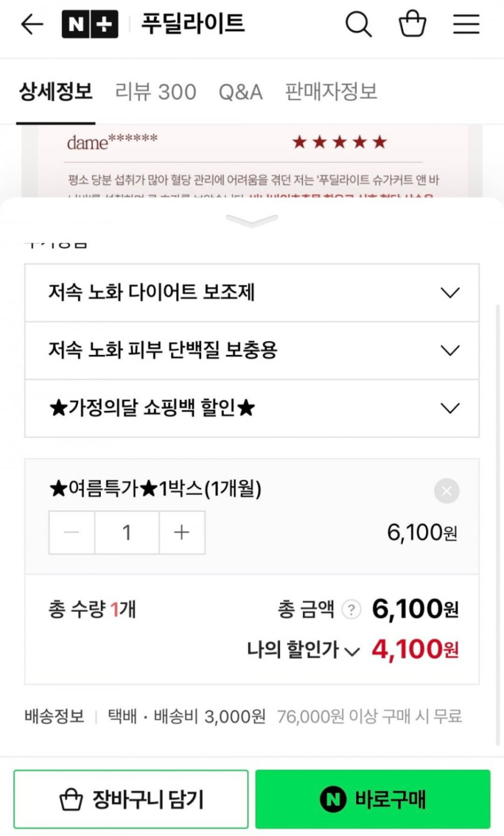Open the hamburger menu icon
This screenshot has height=836, width=504.
[466, 24]
